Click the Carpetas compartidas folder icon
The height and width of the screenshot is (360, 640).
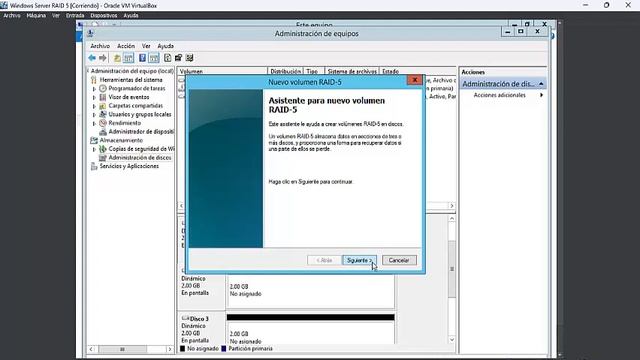[x=103, y=106]
